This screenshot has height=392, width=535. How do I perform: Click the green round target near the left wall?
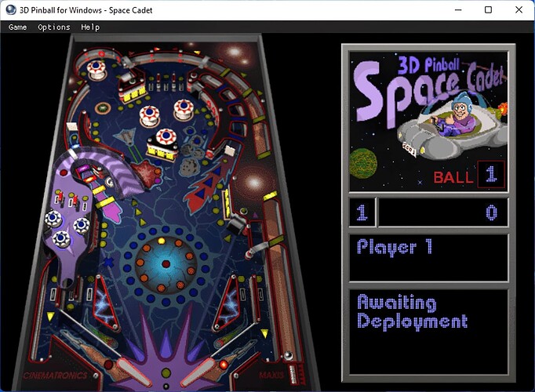coord(103,108)
